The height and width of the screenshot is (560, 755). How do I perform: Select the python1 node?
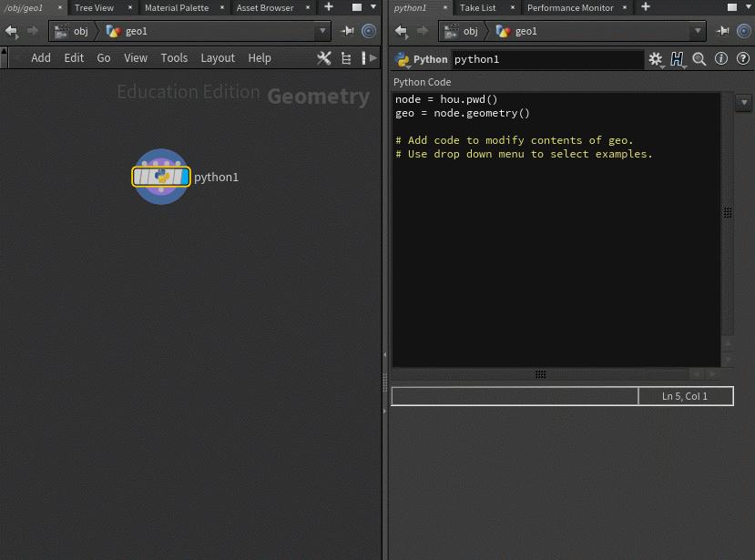pyautogui.click(x=161, y=177)
